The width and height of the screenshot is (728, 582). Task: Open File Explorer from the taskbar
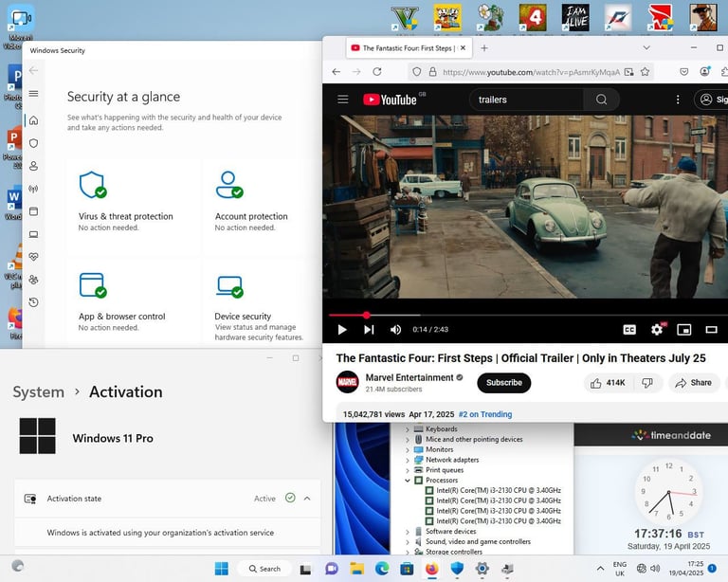pos(356,568)
